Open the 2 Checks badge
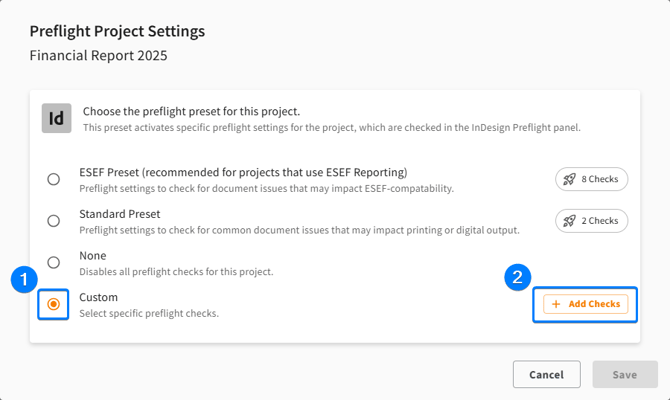 coord(591,221)
